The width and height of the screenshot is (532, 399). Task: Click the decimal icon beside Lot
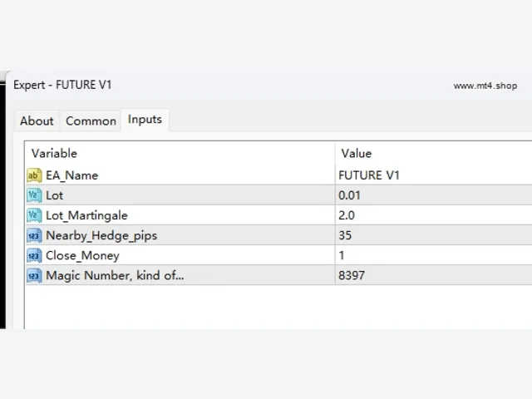click(34, 195)
